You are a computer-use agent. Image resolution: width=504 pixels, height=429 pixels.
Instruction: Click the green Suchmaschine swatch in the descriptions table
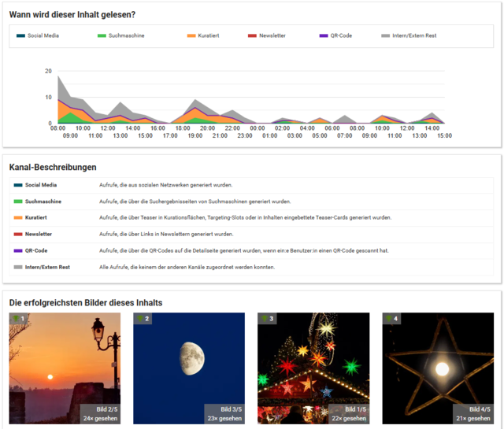(x=18, y=202)
